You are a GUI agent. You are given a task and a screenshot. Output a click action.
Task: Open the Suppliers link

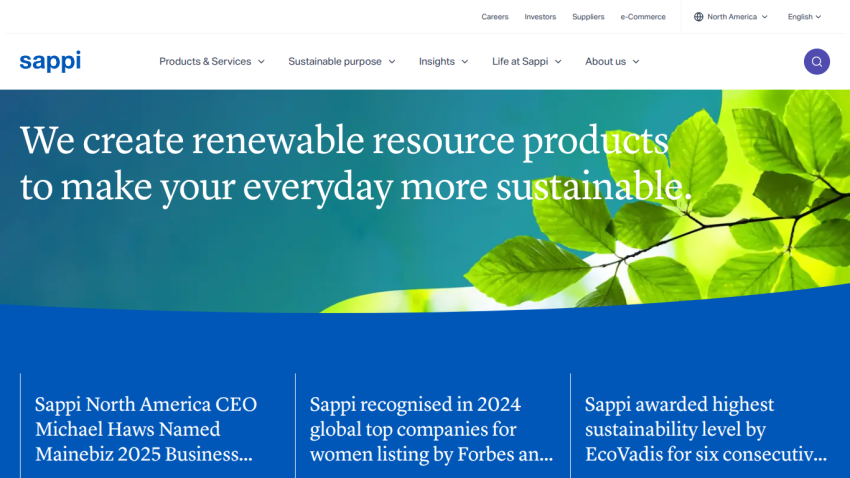tap(588, 17)
